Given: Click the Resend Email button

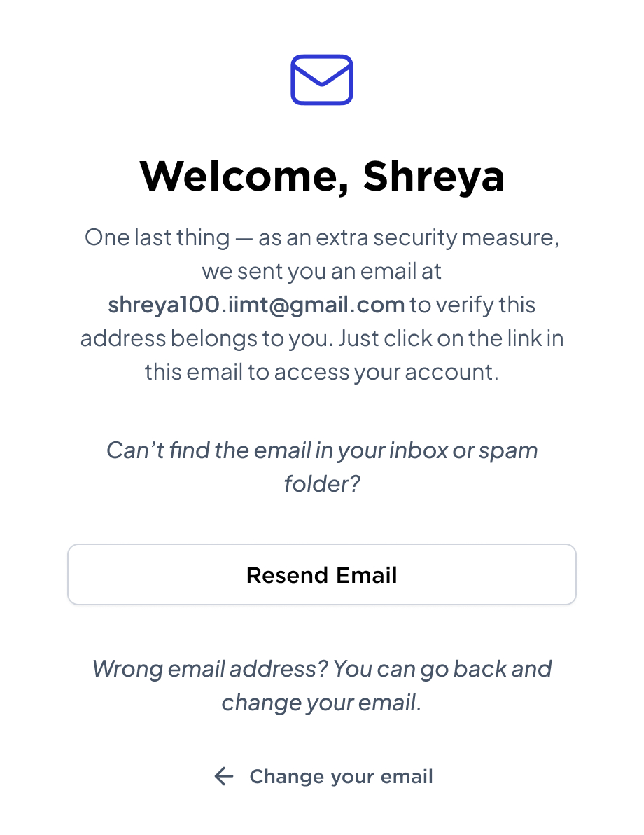Looking at the screenshot, I should 322,574.
